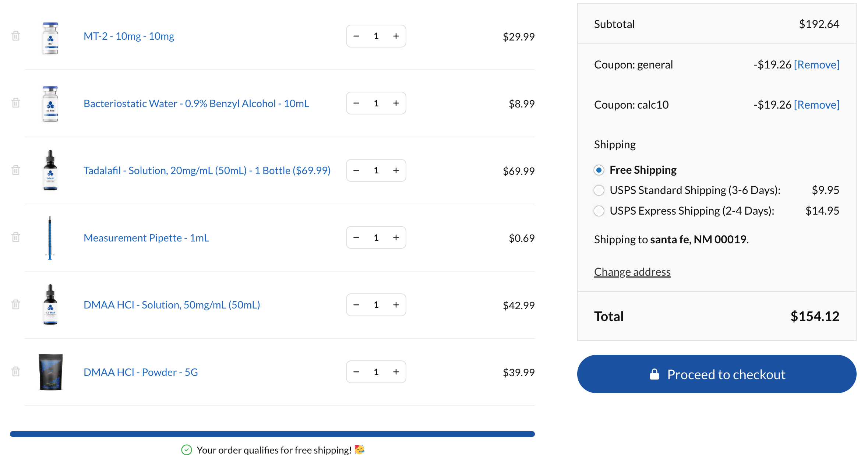
Task: Click trash icon beside Tadalafil Solution
Action: click(16, 170)
